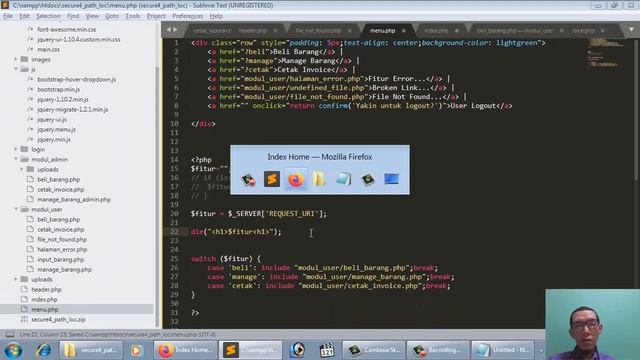Switch to the header.php tab

[253, 31]
